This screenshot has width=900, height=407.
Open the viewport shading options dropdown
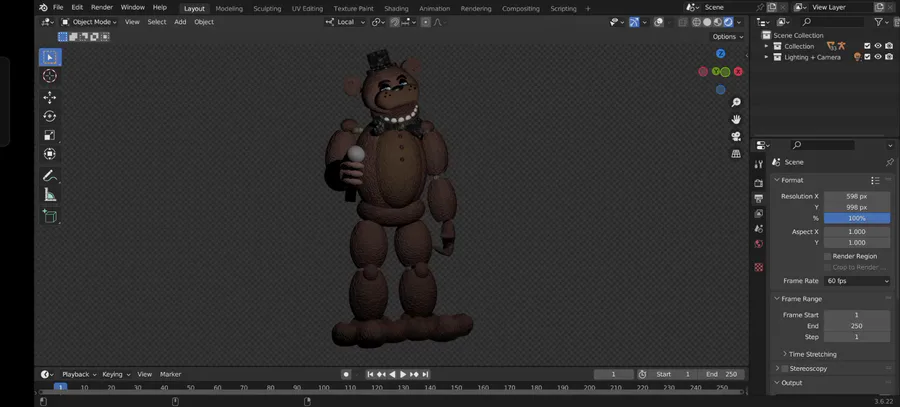pos(739,22)
